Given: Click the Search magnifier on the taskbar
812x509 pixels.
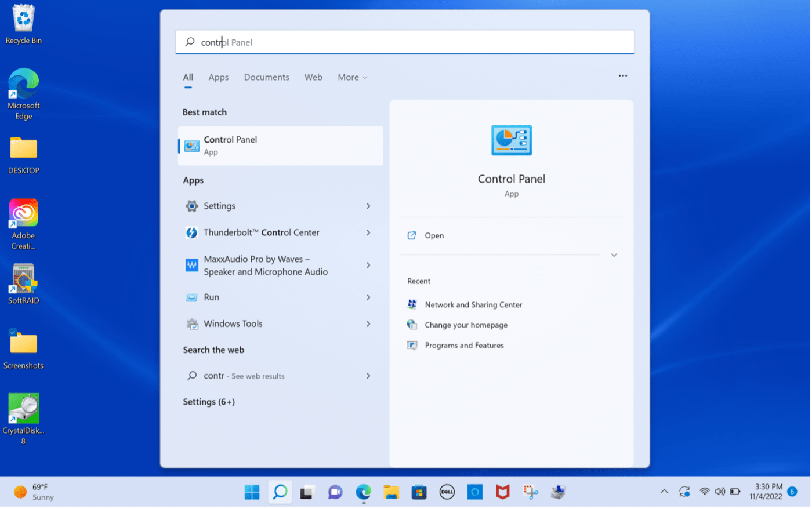Looking at the screenshot, I should tap(280, 493).
